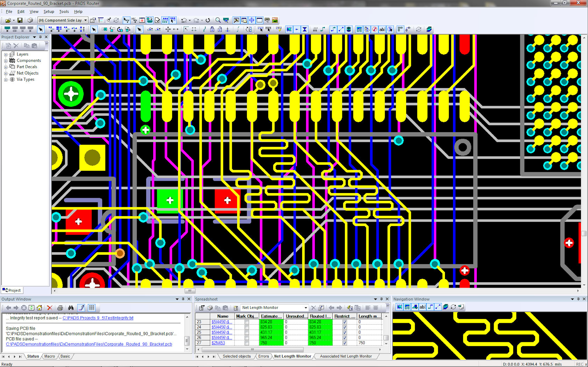Check Mark Objects box for row 23
Screen dimensions: 588x367
click(x=247, y=322)
